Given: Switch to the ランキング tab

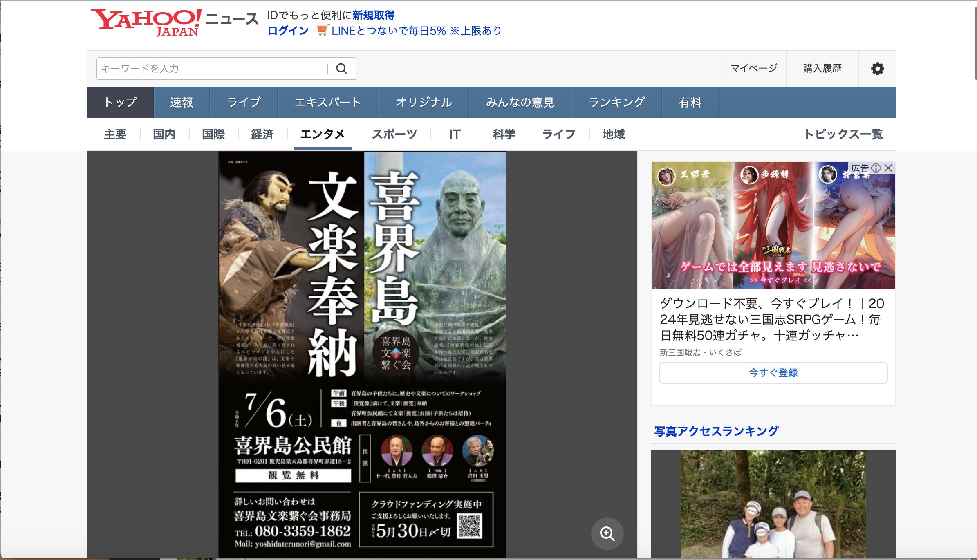Looking at the screenshot, I should [616, 102].
